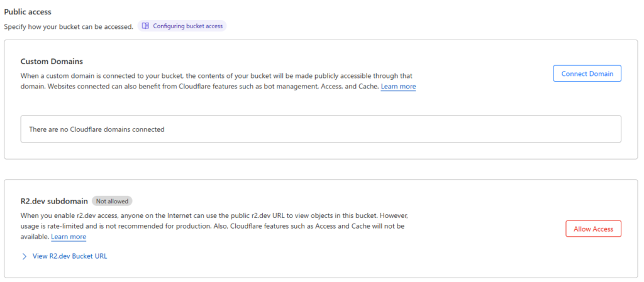This screenshot has width=644, height=282.
Task: Click the empty Cloudflare domains connected box
Action: (x=321, y=129)
